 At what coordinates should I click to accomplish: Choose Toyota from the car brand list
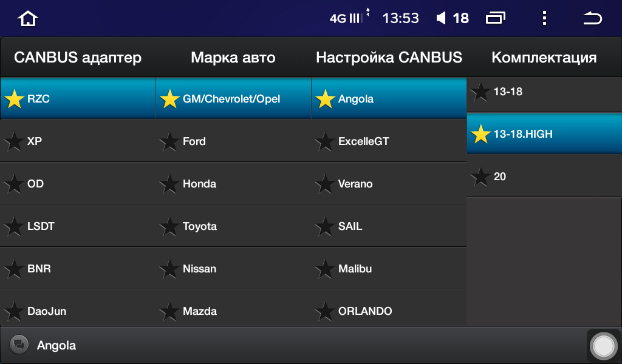coord(233,226)
